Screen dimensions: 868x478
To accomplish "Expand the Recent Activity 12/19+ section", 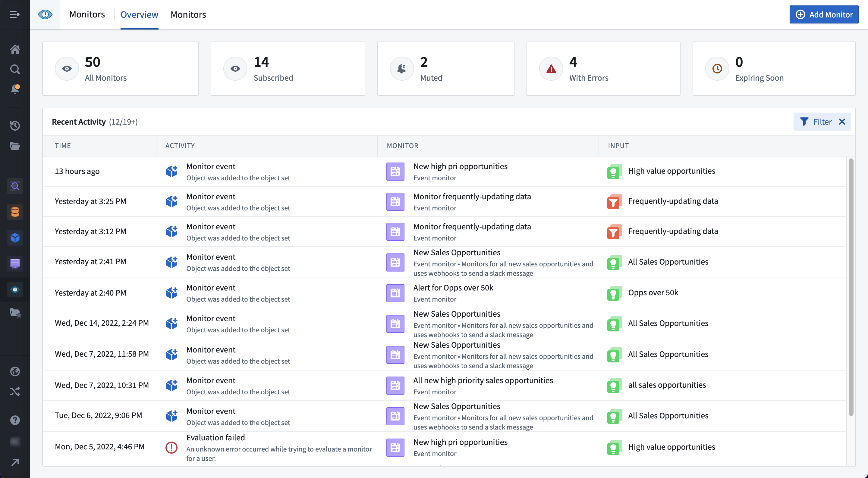I will click(x=95, y=121).
